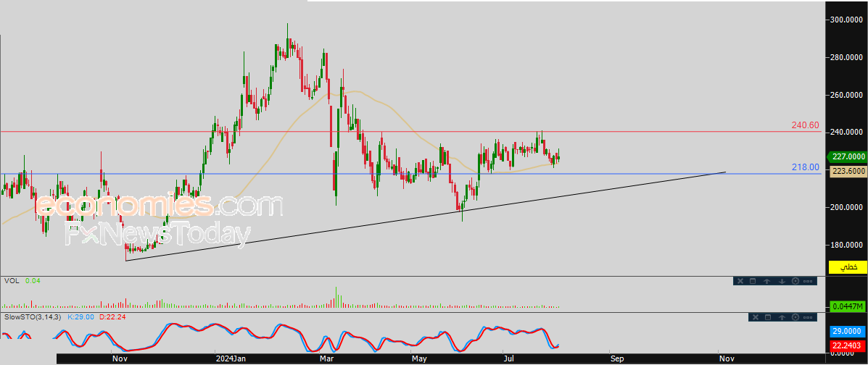Open VOL indicator settings gear

tap(795, 281)
